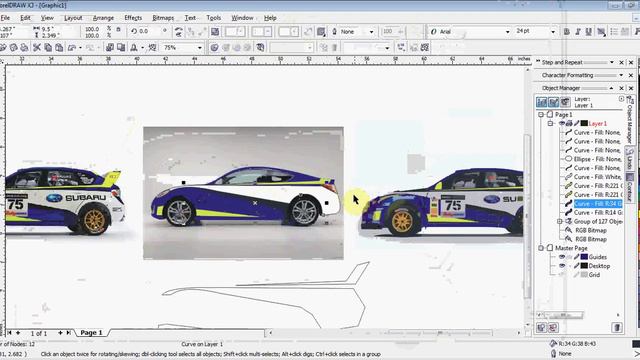The width and height of the screenshot is (640, 360).
Task: Open the Arrange menu
Action: 103,18
